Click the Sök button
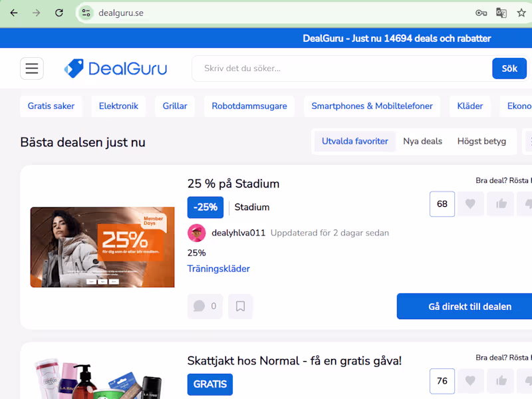This screenshot has width=532, height=399. tap(509, 68)
